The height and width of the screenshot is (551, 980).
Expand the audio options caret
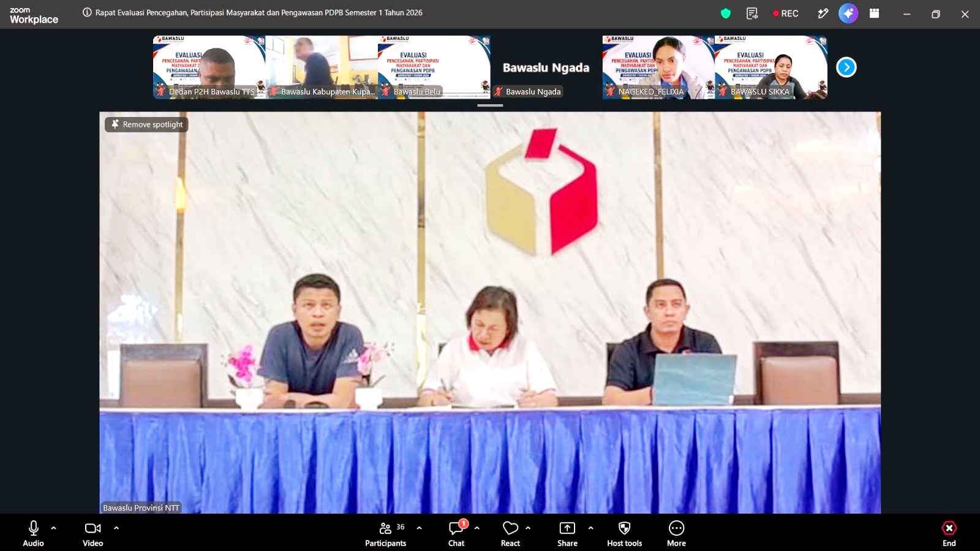(54, 528)
